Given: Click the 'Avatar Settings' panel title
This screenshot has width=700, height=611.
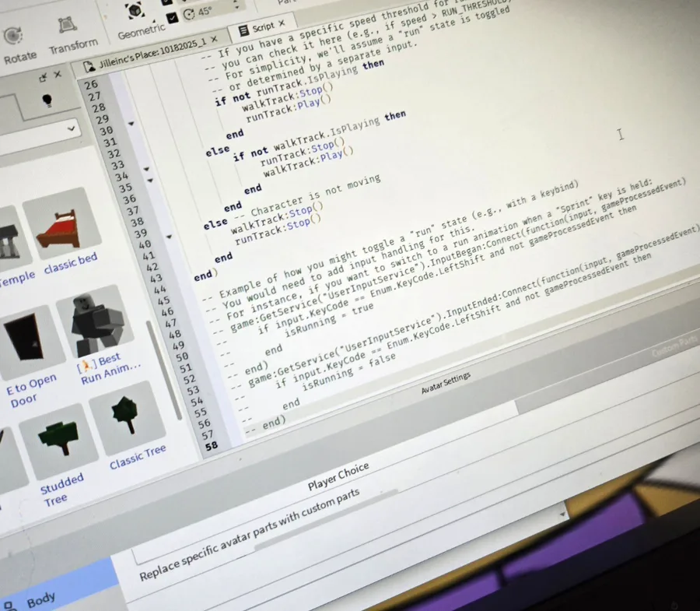Looking at the screenshot, I should [x=446, y=383].
